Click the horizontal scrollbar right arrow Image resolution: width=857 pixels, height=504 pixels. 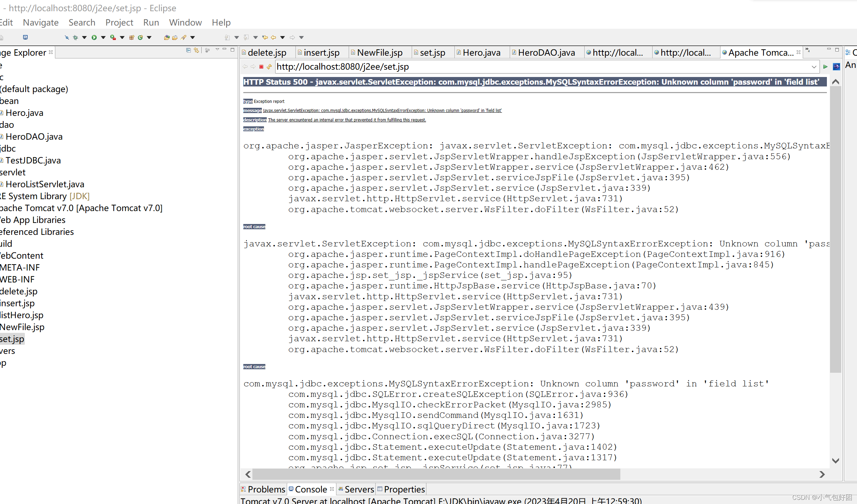click(822, 474)
